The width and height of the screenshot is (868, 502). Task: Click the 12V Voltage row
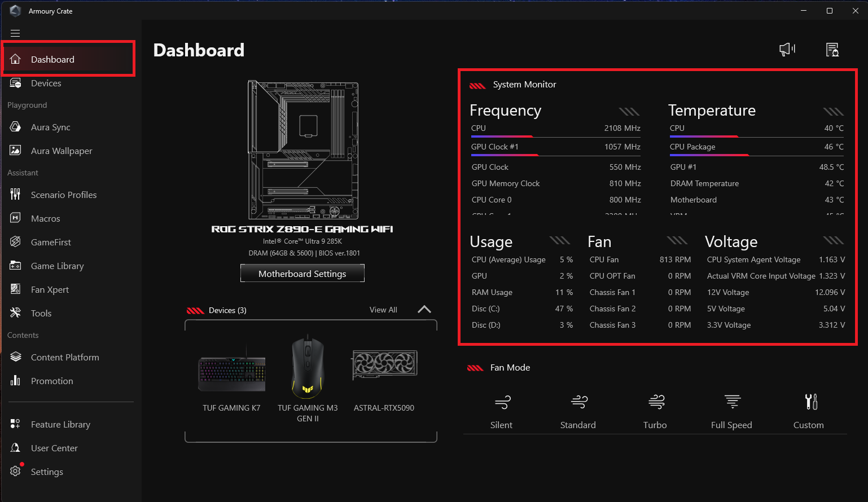click(776, 292)
